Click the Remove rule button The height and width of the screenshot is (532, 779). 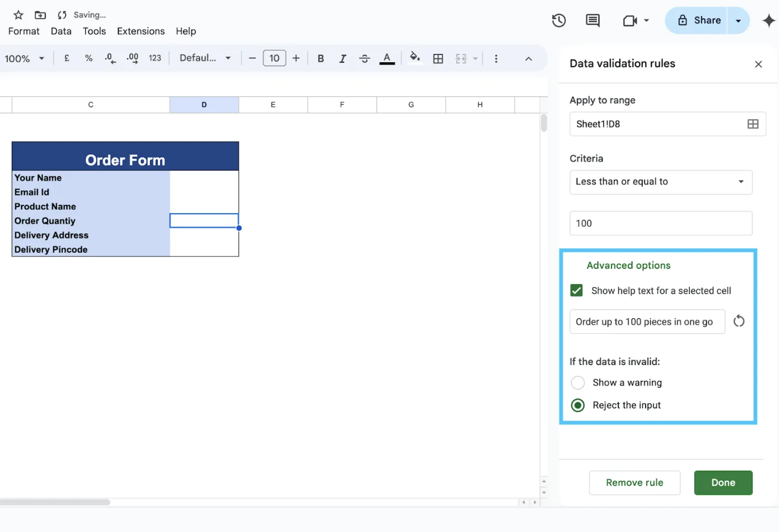pyautogui.click(x=634, y=482)
